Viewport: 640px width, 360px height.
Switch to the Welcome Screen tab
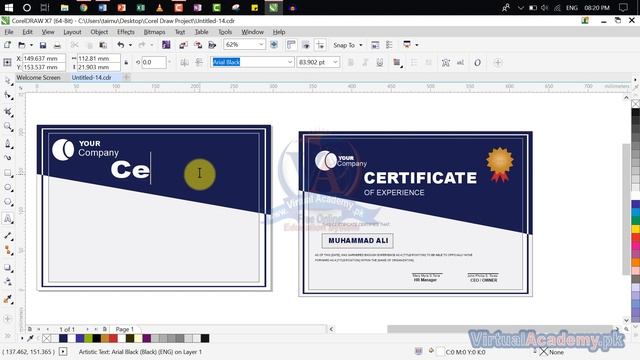pos(38,77)
